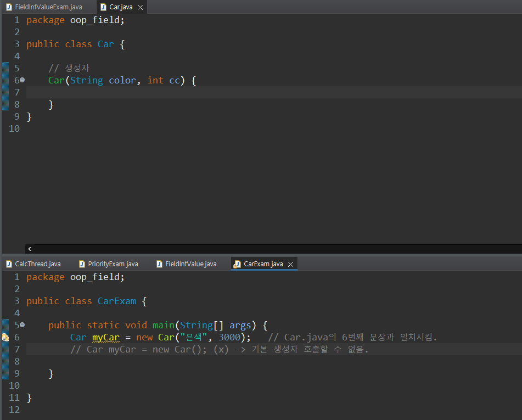Image resolution: width=522 pixels, height=420 pixels.
Task: Open the CalcThread.java tab
Action: pyautogui.click(x=38, y=264)
